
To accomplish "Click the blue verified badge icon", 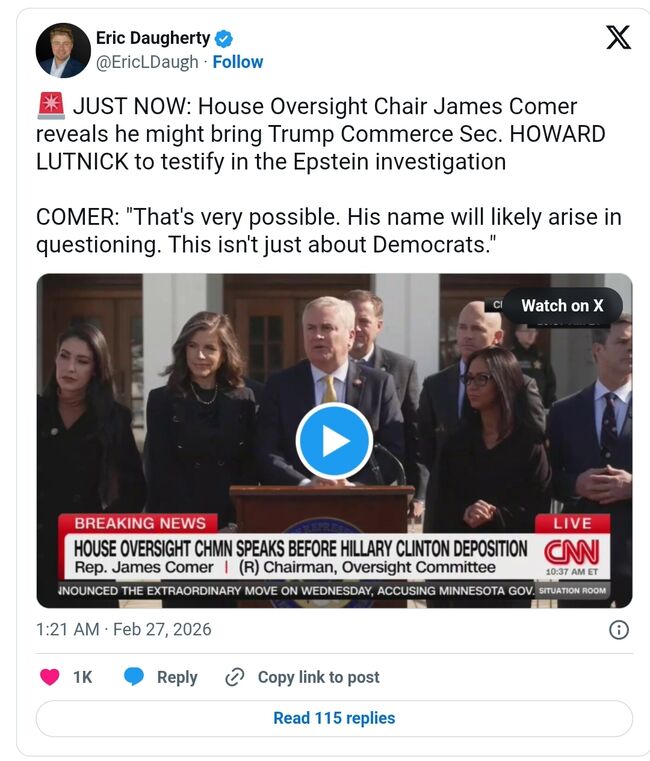I will click(223, 38).
